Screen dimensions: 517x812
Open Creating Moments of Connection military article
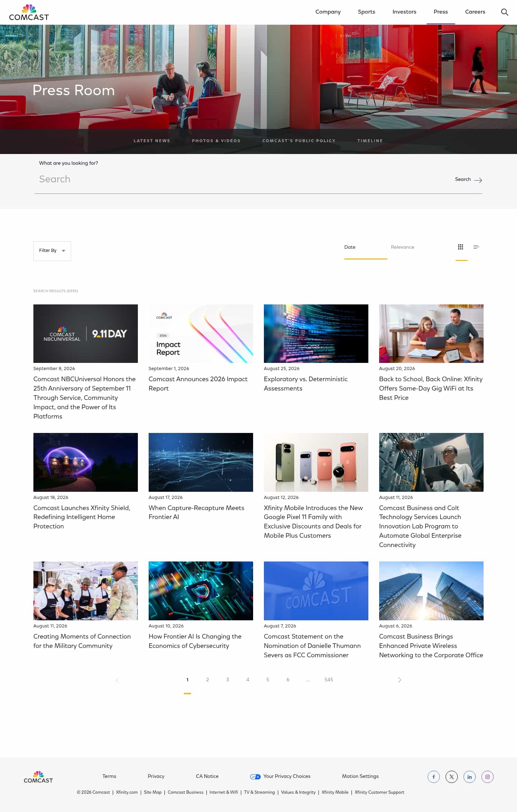[x=82, y=641]
